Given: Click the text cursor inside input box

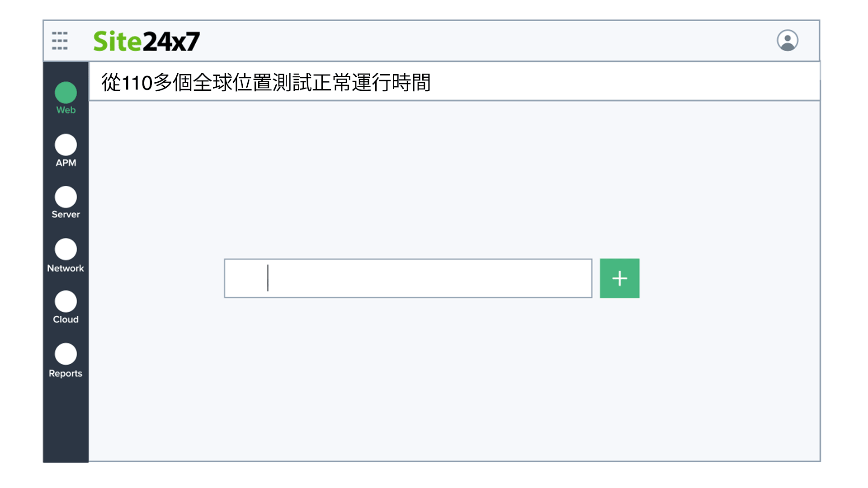Looking at the screenshot, I should [268, 278].
